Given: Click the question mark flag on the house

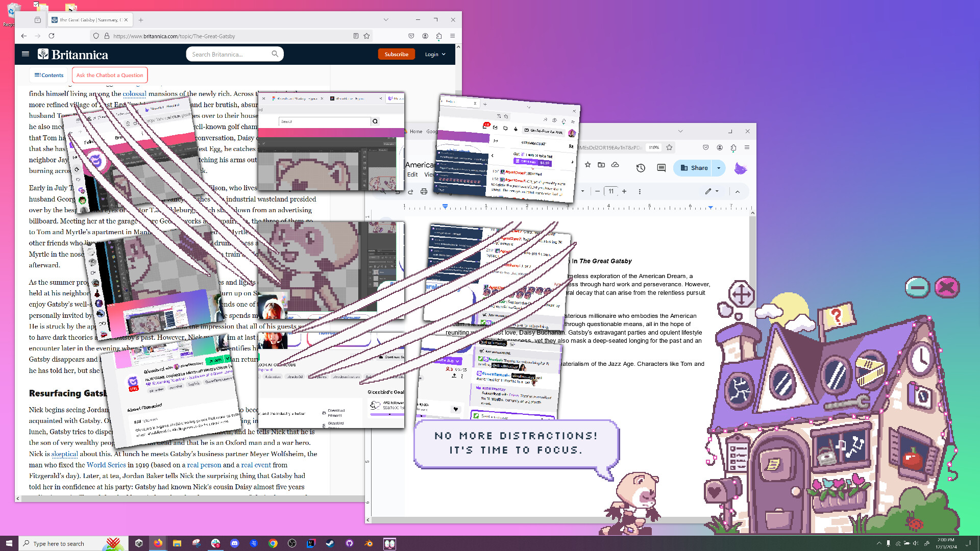Looking at the screenshot, I should coord(837,316).
